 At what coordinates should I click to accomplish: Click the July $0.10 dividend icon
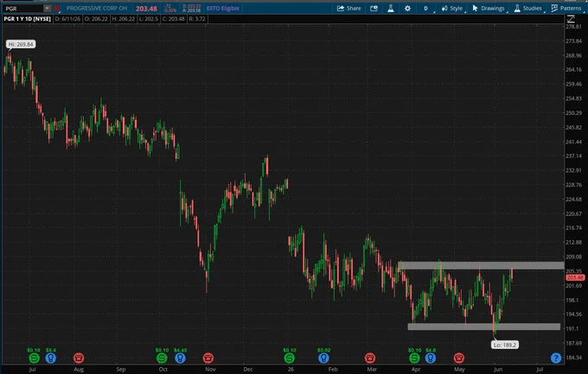34,358
